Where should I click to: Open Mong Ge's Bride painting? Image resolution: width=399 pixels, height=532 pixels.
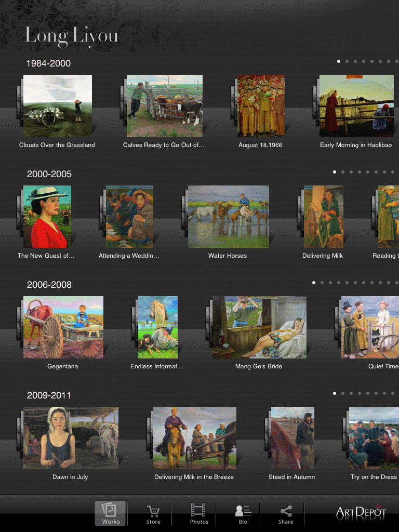click(259, 327)
